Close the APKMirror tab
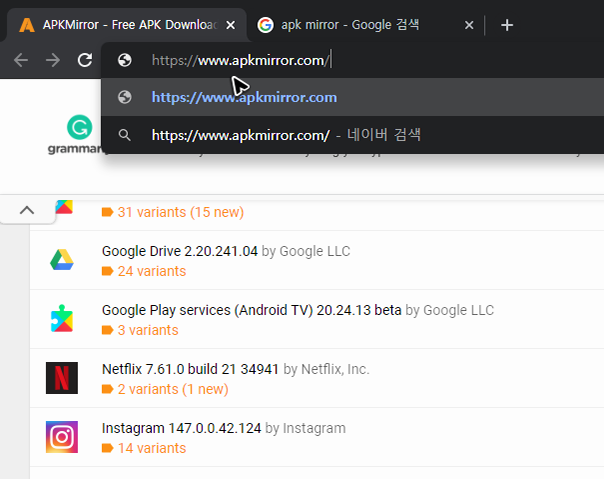The width and height of the screenshot is (604, 479). pos(230,25)
